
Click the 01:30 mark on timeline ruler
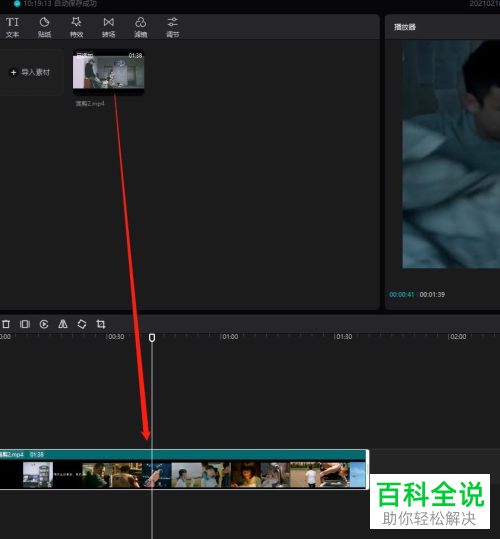[344, 337]
